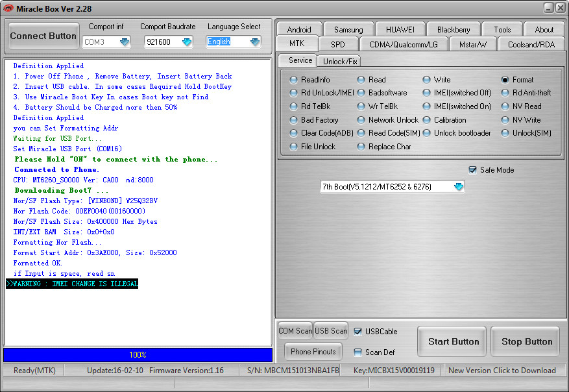Viewport: 569px width, 392px height.
Task: Minimize the Miracle Box window
Action: tap(548, 8)
